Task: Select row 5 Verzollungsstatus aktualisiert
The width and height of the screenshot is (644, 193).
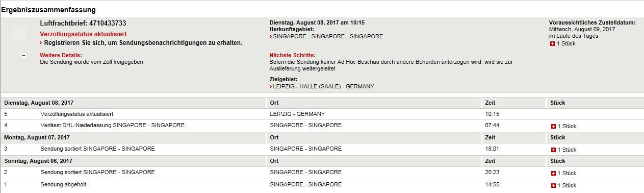Action: 322,114
